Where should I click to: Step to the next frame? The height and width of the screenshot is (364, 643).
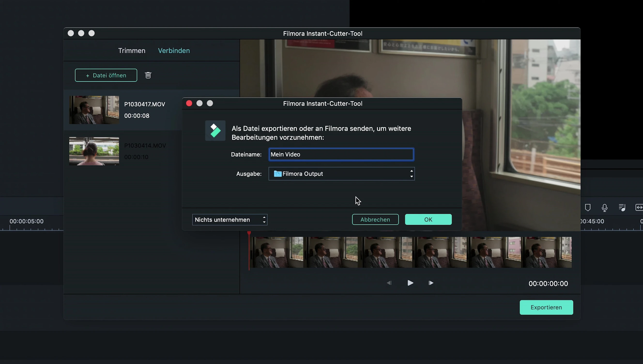click(431, 283)
